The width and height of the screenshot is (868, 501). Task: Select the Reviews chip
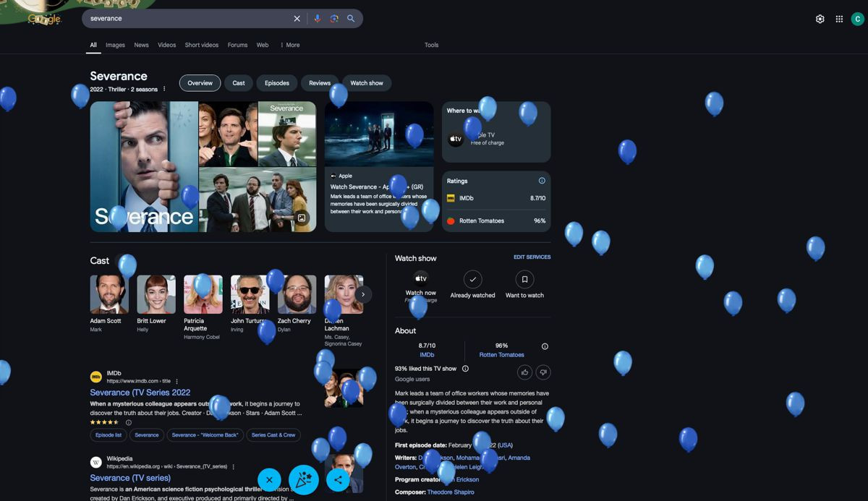coord(320,83)
